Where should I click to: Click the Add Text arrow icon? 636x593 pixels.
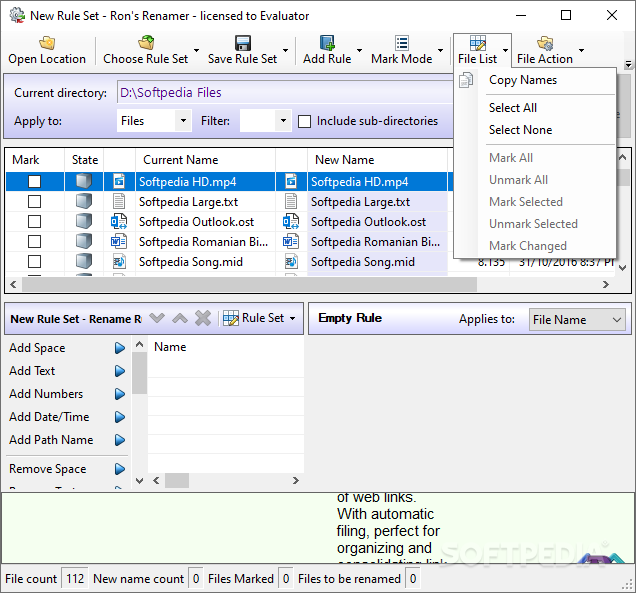[x=120, y=371]
